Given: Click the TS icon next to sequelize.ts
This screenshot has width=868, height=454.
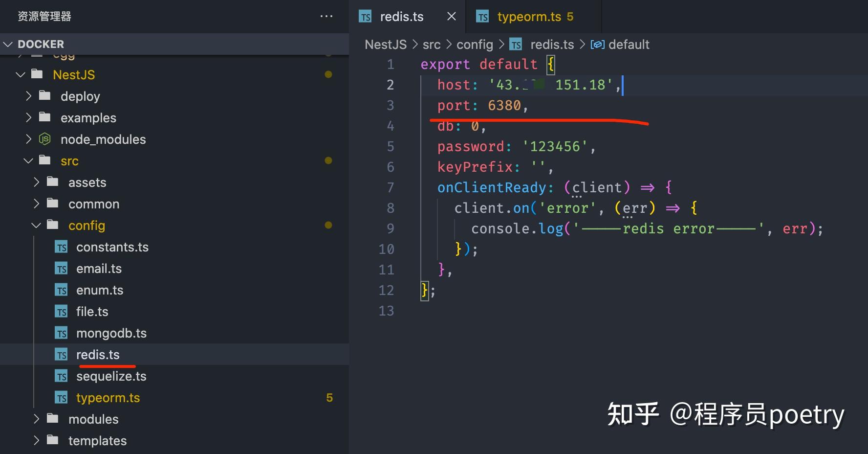Looking at the screenshot, I should 62,376.
